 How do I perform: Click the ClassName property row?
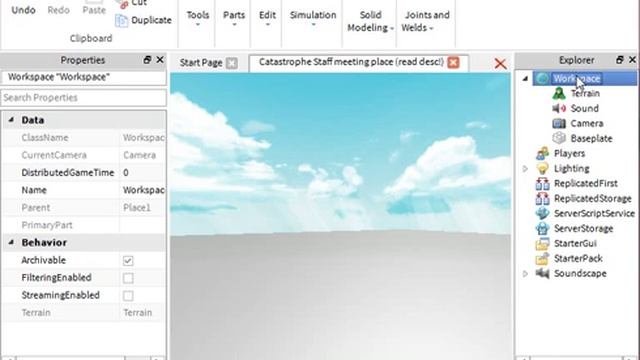84,138
